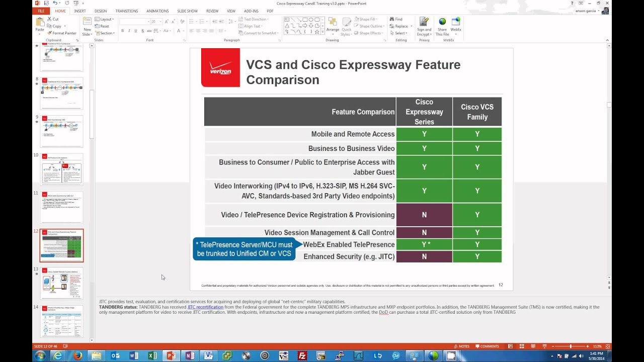
Task: Click the Save icon in Quick Access Toolbar
Action: click(x=46, y=3)
